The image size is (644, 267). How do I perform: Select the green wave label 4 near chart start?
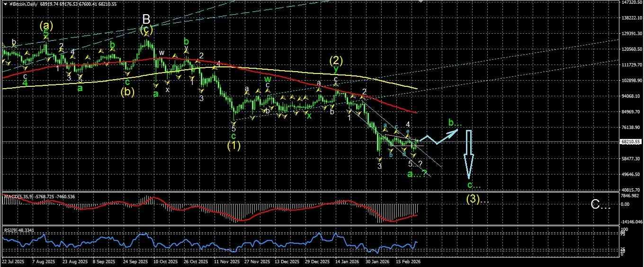pyautogui.click(x=25, y=83)
